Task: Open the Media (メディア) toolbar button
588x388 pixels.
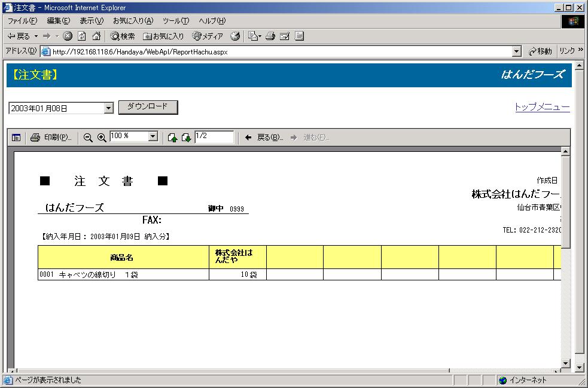Action: tap(208, 36)
